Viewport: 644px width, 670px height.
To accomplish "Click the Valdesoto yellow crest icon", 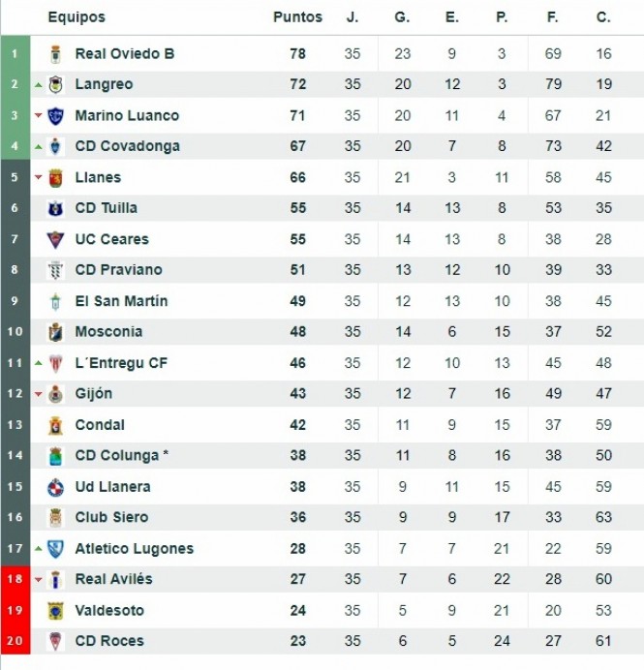I will click(55, 611).
